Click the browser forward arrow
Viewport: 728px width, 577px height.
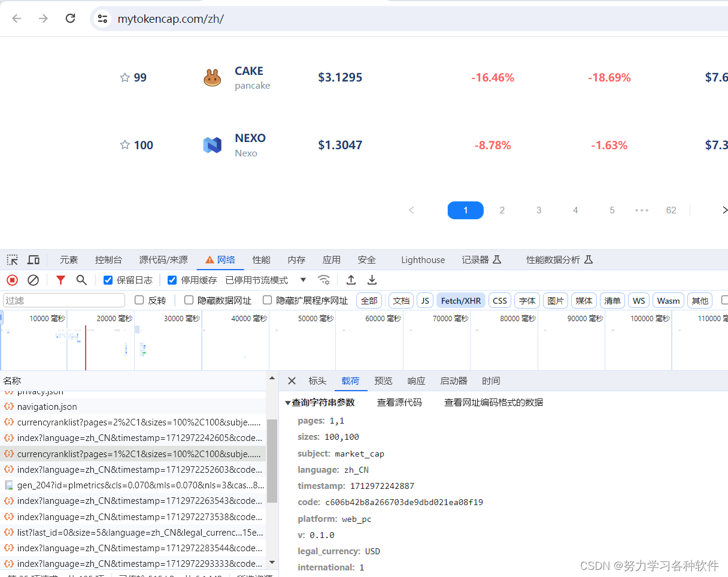tap(43, 19)
